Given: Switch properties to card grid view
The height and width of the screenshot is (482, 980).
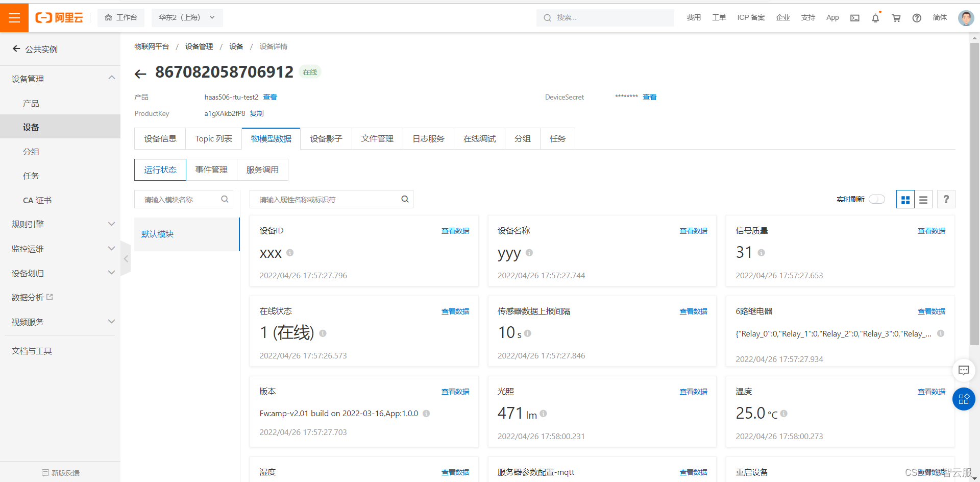Looking at the screenshot, I should [x=905, y=199].
